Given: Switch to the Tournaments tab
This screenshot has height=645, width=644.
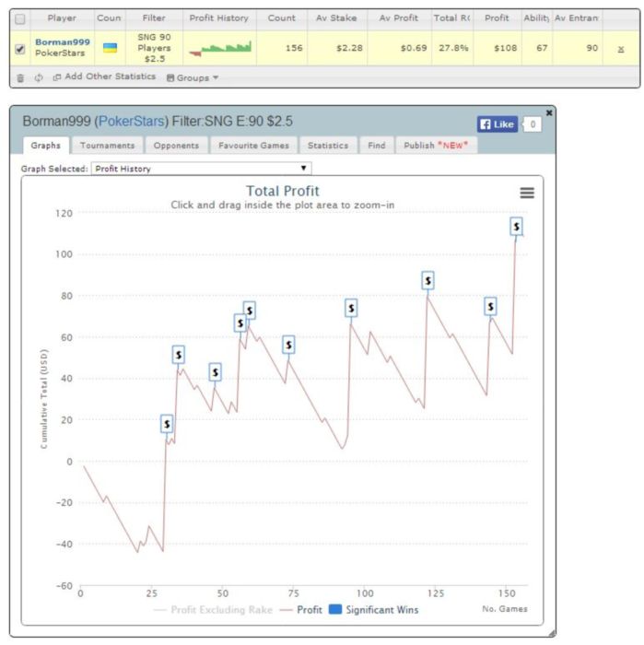Looking at the screenshot, I should (x=107, y=146).
